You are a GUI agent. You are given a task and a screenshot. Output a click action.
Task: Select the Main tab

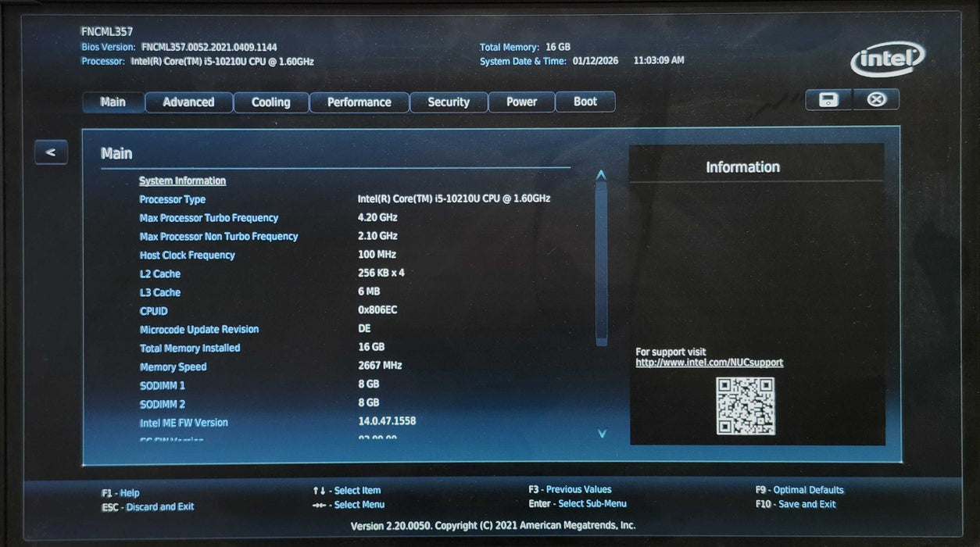click(113, 102)
